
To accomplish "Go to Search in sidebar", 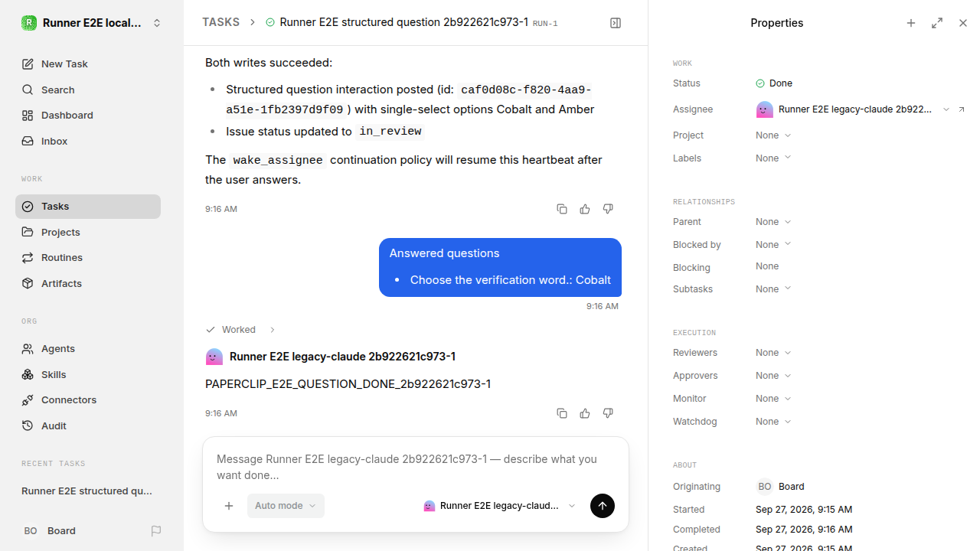I will (88, 90).
